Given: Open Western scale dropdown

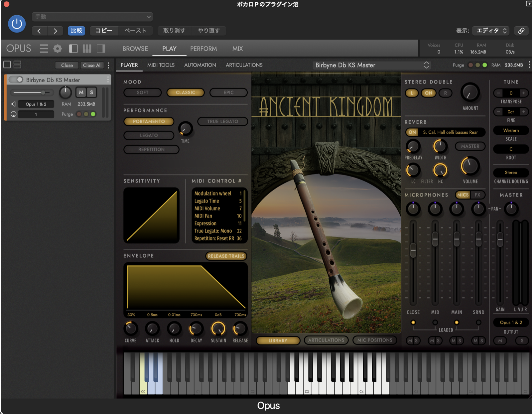Looking at the screenshot, I should pyautogui.click(x=511, y=130).
